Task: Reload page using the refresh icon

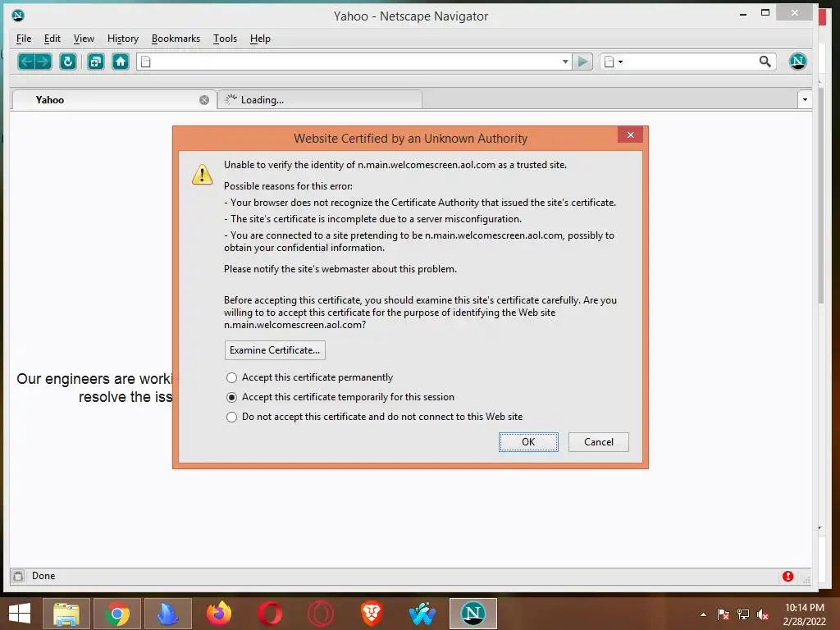Action: click(67, 62)
